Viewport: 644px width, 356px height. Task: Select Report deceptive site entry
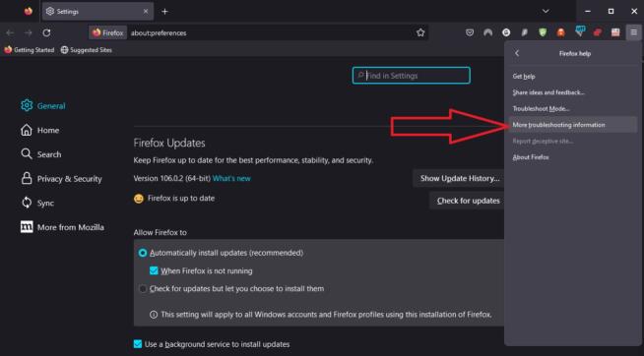572,141
